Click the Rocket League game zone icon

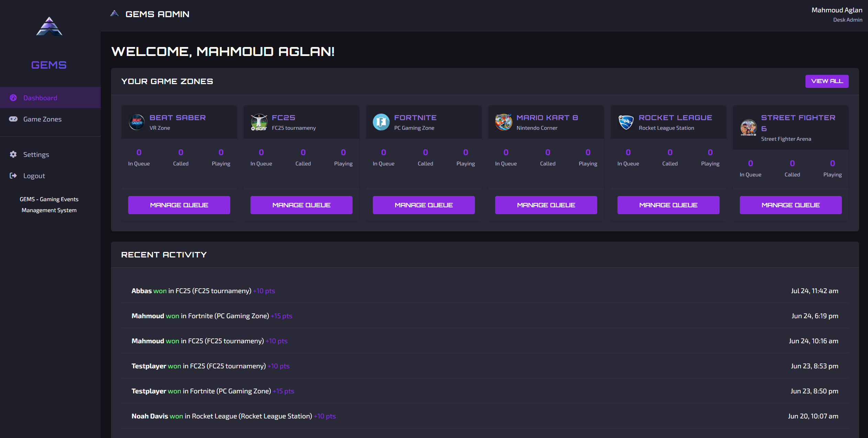[626, 122]
